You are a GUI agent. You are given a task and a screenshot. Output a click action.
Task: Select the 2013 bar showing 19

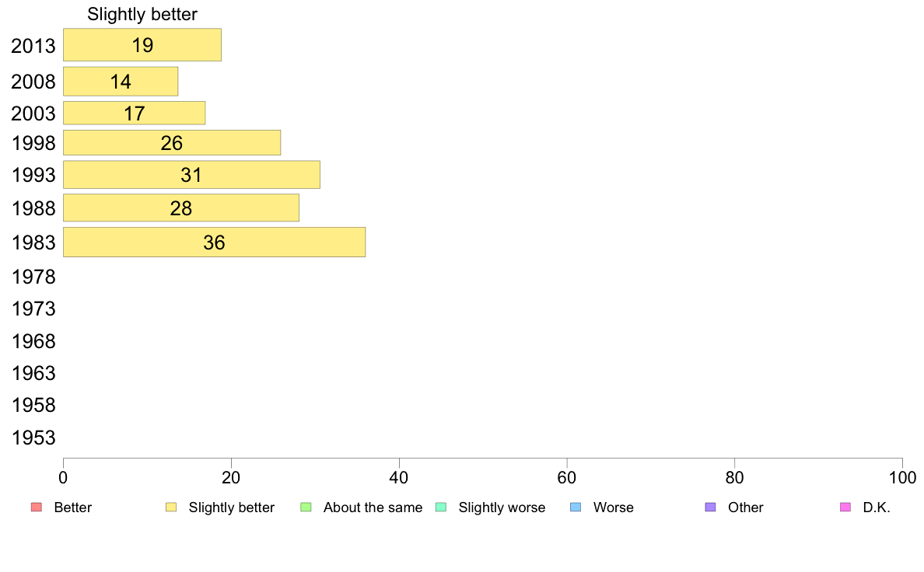tap(142, 45)
